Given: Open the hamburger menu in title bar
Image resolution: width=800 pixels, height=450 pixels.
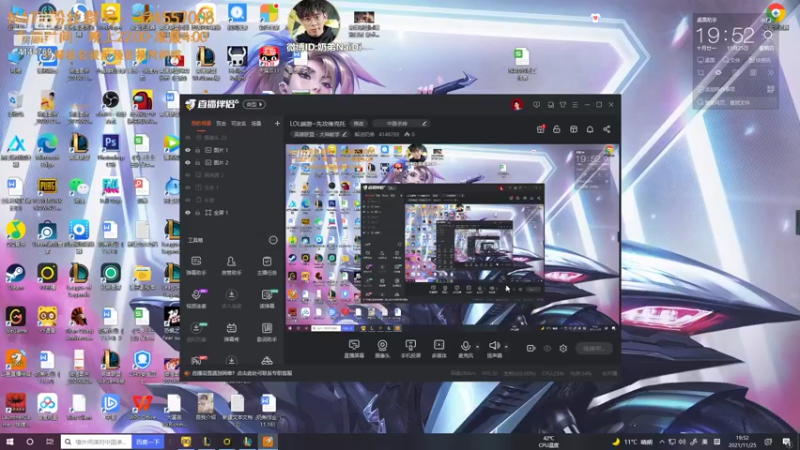Looking at the screenshot, I should tap(575, 105).
